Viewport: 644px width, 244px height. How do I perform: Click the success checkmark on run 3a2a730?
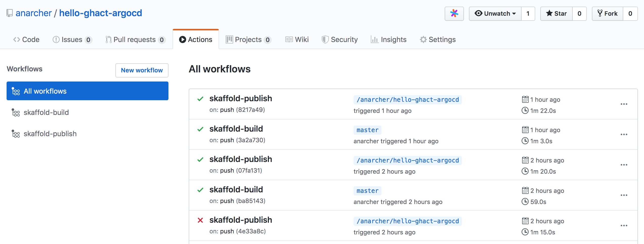point(200,129)
